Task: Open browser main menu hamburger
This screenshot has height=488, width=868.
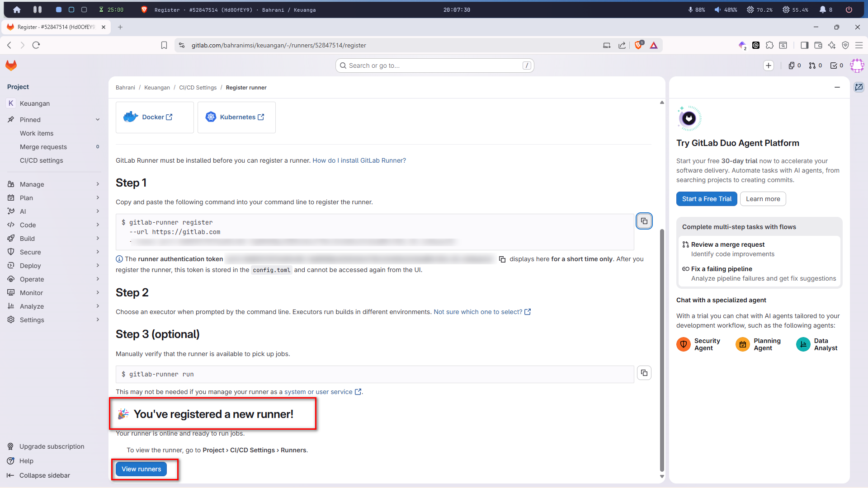Action: click(859, 45)
